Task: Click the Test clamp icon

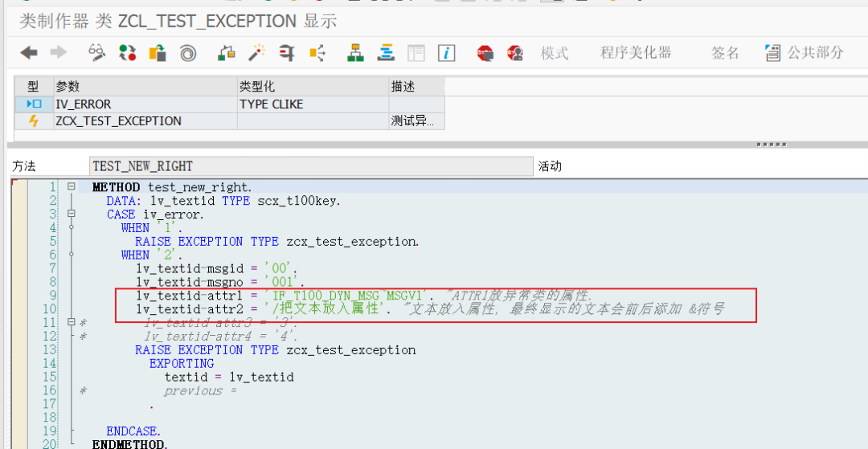Action: tap(287, 53)
